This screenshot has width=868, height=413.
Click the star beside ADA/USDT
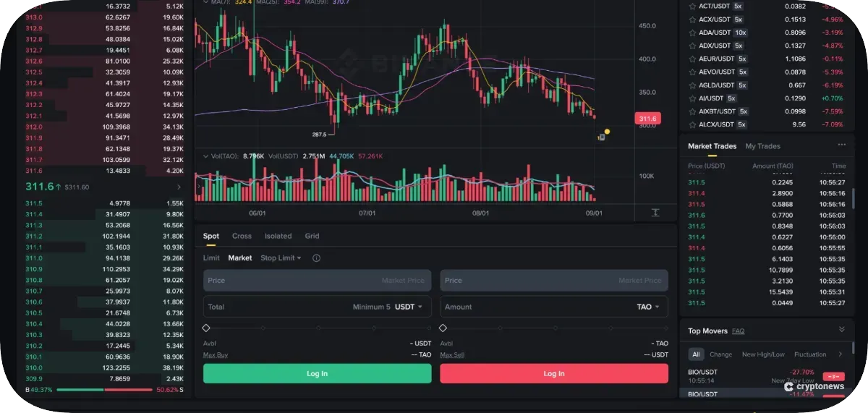(x=692, y=33)
